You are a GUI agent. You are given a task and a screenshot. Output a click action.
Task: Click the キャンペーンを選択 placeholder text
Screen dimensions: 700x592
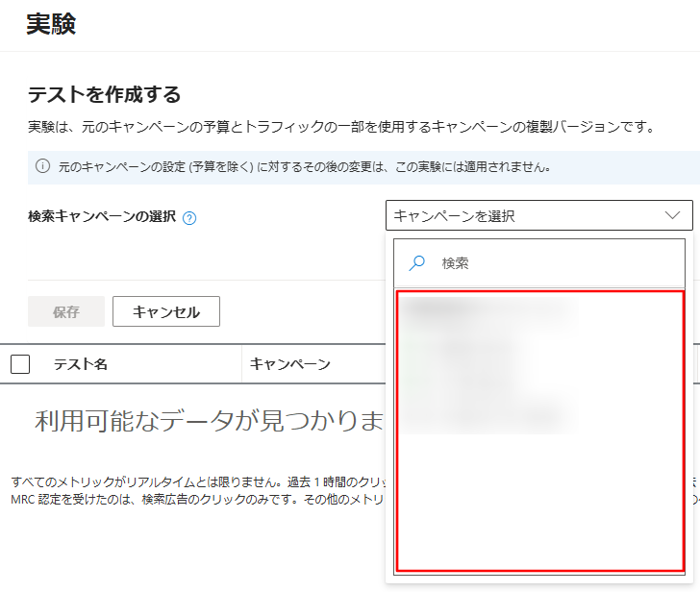click(454, 216)
